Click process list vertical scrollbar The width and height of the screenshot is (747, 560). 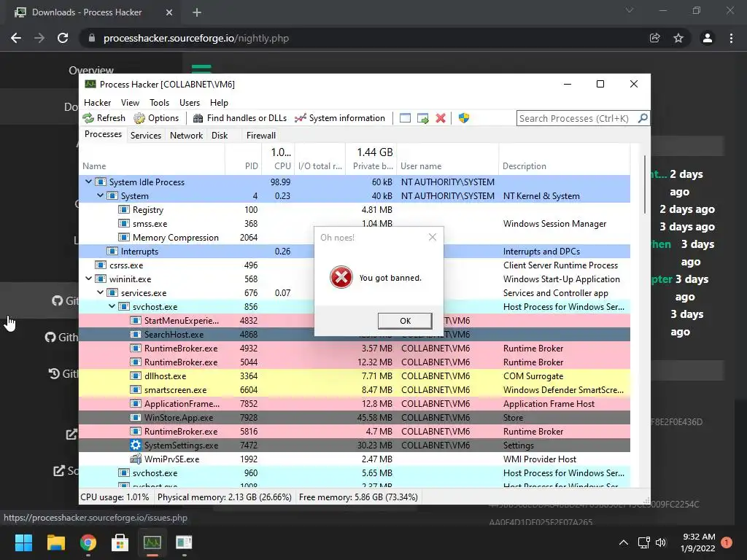click(645, 184)
